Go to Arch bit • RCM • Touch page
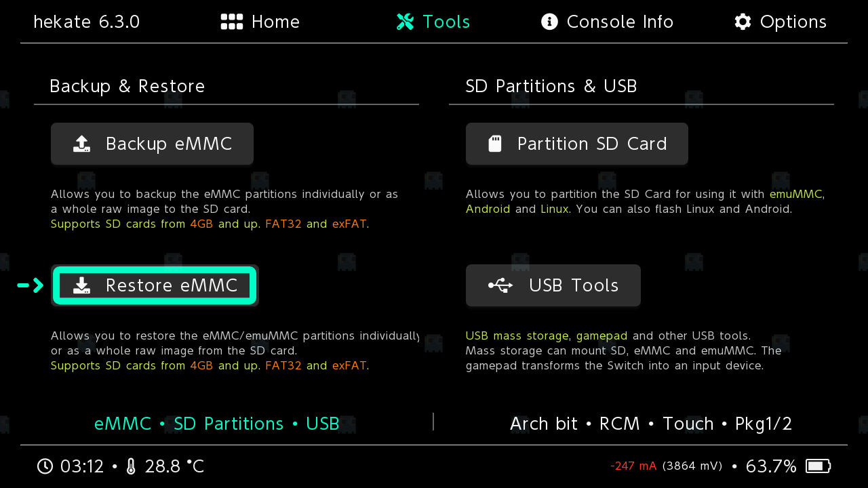This screenshot has width=868, height=488. (x=650, y=424)
